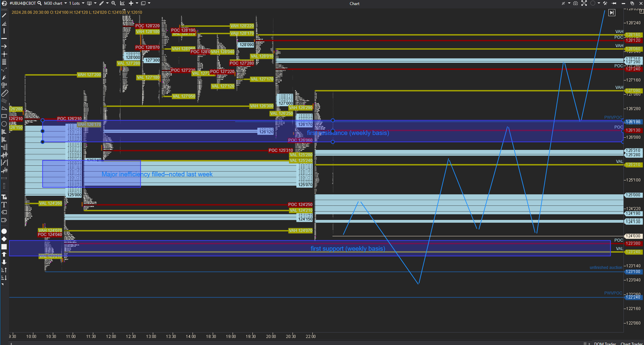Open the dropdown arrow beside the pencil tool

coord(107,3)
